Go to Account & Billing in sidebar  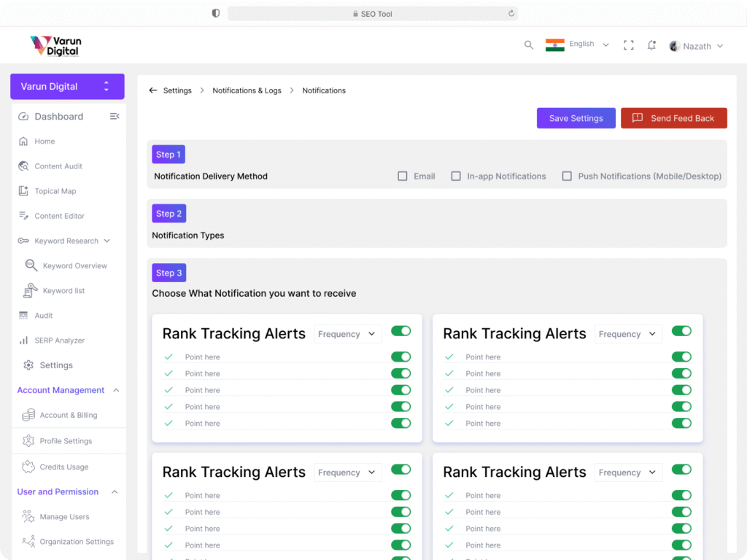[68, 415]
